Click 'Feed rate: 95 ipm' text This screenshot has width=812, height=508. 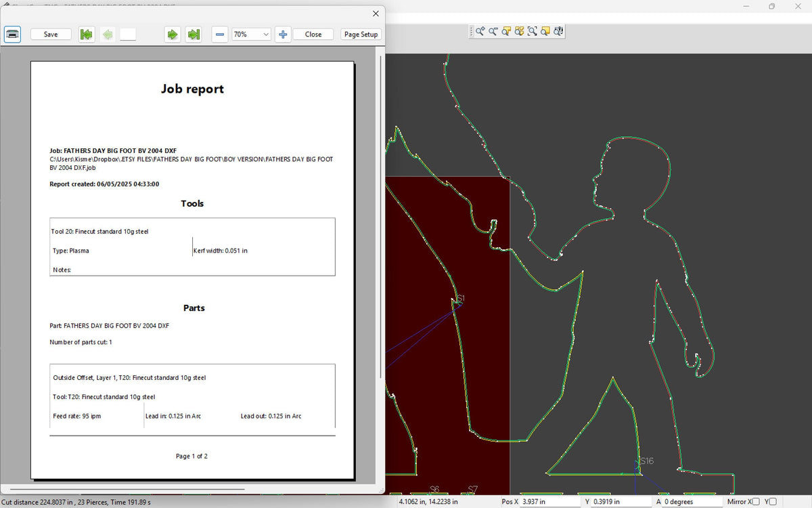(x=77, y=416)
